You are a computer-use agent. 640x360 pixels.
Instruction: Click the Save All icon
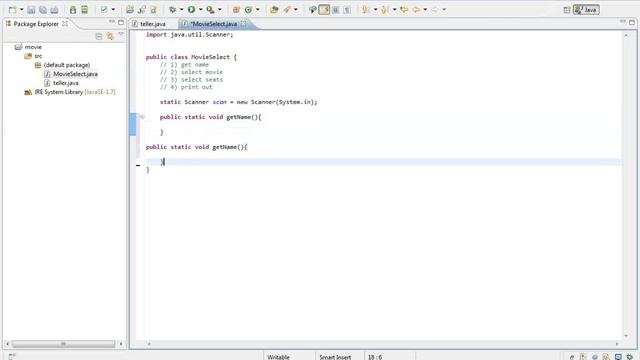pyautogui.click(x=42, y=9)
